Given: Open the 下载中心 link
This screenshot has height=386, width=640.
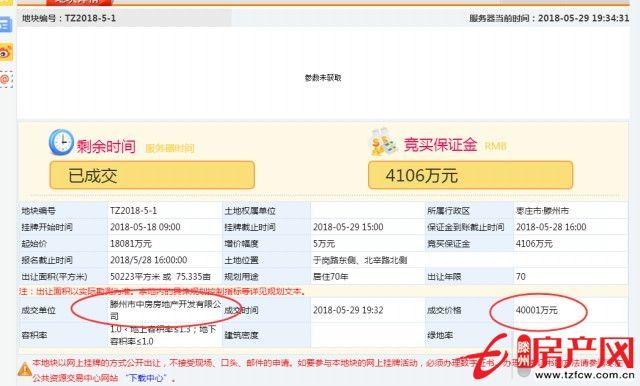Looking at the screenshot, I should click(x=145, y=378).
